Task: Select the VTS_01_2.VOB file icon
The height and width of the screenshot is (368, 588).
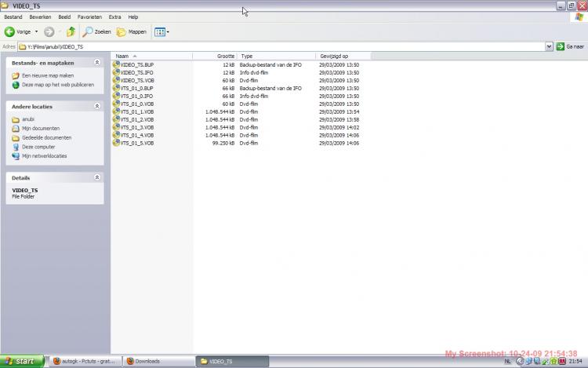Action: point(116,120)
